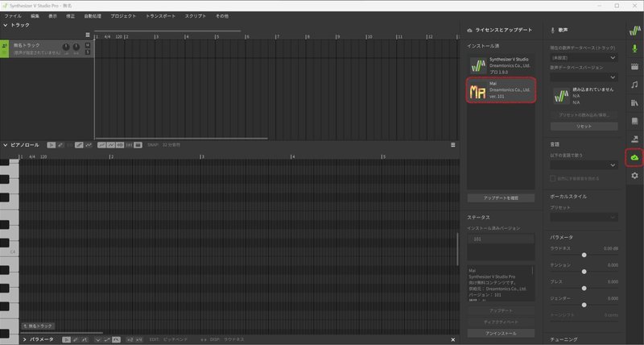The image size is (644, 345).
Task: Toggle the automatic breath sounds checkbox
Action: point(553,178)
